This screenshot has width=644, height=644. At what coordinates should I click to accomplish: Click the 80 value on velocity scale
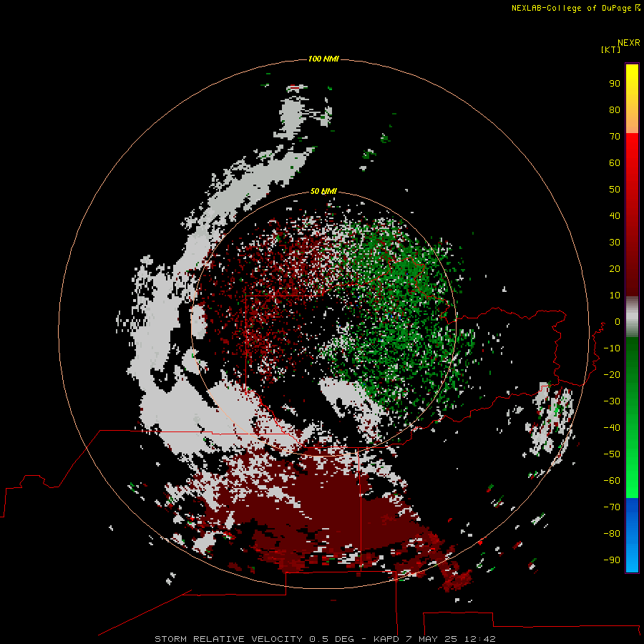click(615, 109)
